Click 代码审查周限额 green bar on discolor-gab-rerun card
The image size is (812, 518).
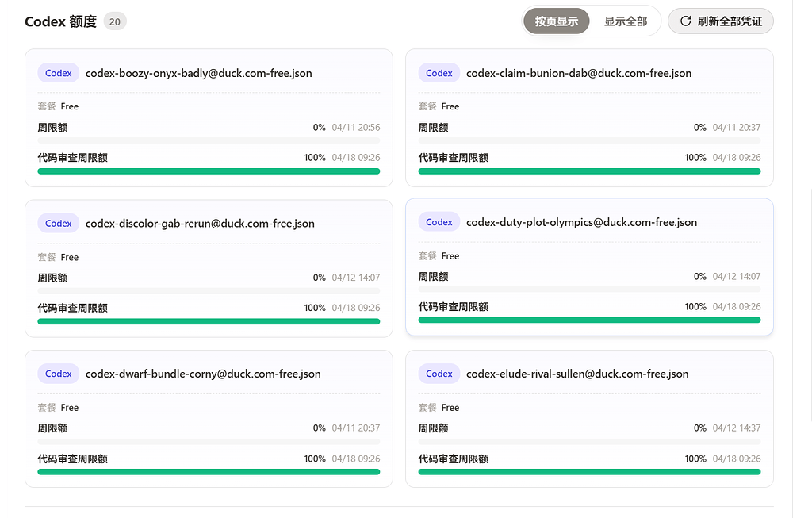point(209,321)
